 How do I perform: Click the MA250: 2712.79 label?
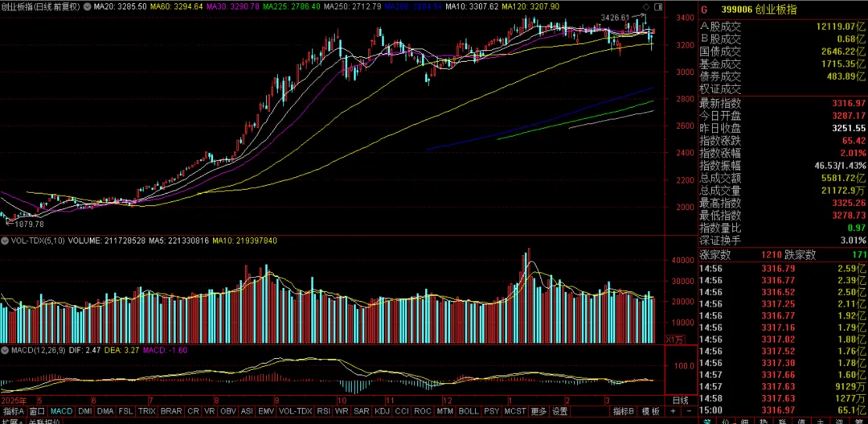(x=351, y=7)
